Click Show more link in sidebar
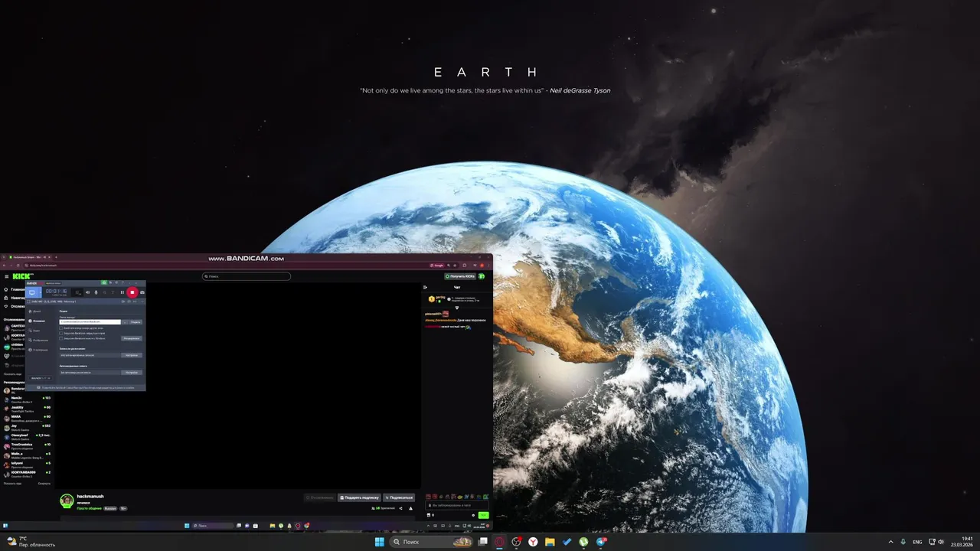Image resolution: width=980 pixels, height=551 pixels. coord(12,483)
